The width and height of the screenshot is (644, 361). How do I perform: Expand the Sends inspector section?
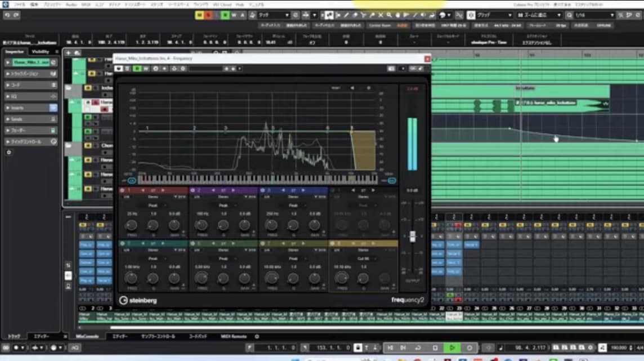click(x=31, y=119)
